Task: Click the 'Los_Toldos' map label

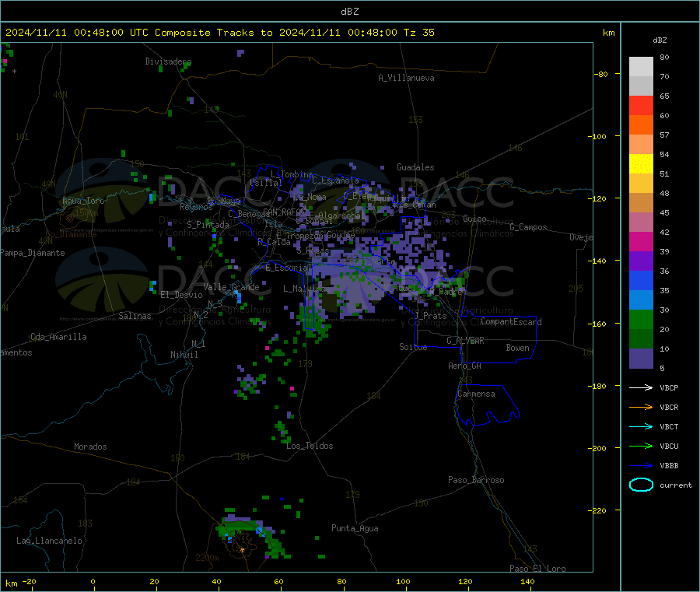Action: click(310, 446)
